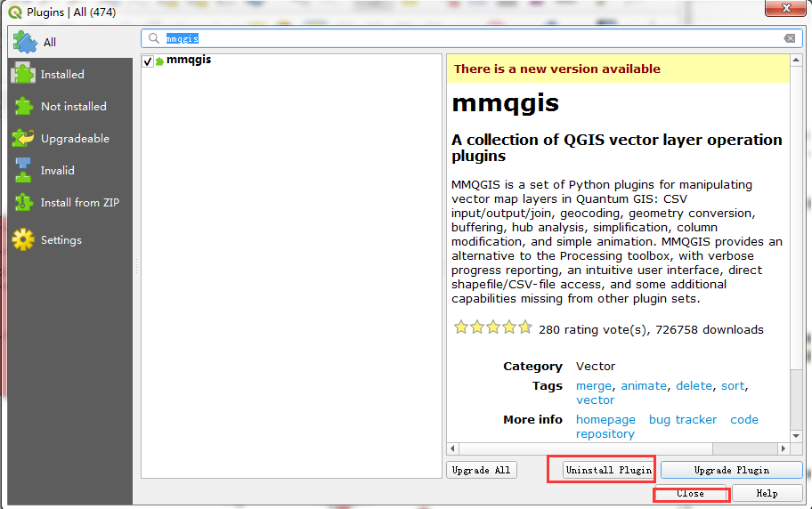
Task: Click the new version available banner
Action: (x=618, y=69)
